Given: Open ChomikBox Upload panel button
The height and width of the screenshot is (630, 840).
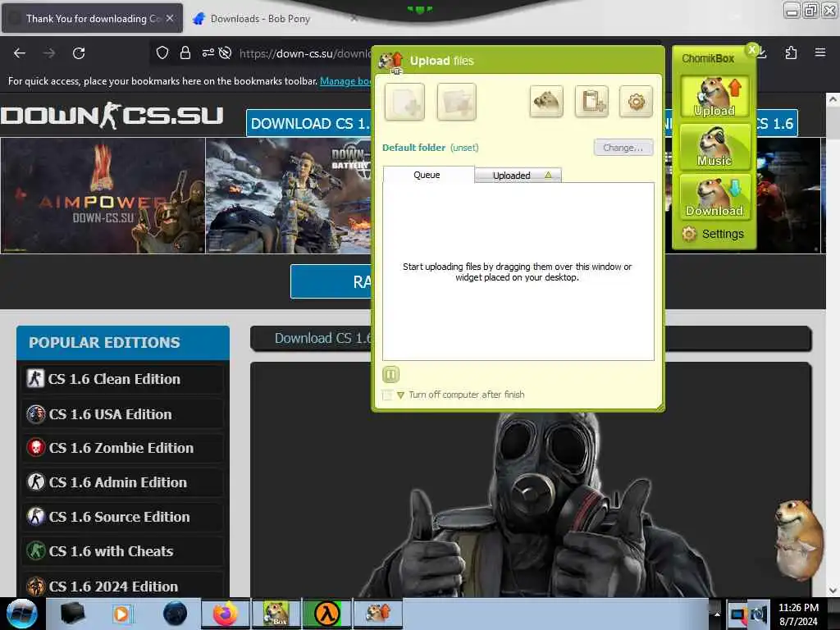Looking at the screenshot, I should click(x=714, y=97).
